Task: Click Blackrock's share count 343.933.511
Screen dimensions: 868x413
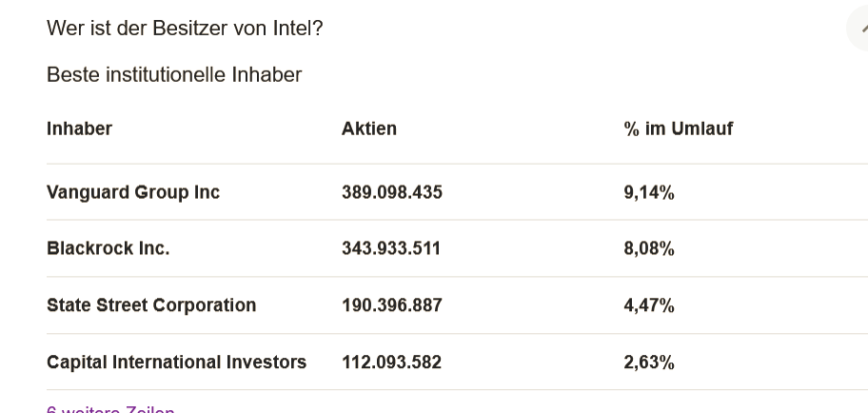Action: coord(391,248)
